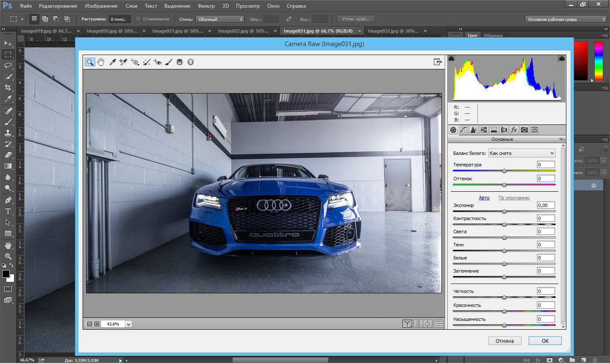610x364 pixels.
Task: Select the Clone Stamp tool
Action: coord(8,132)
